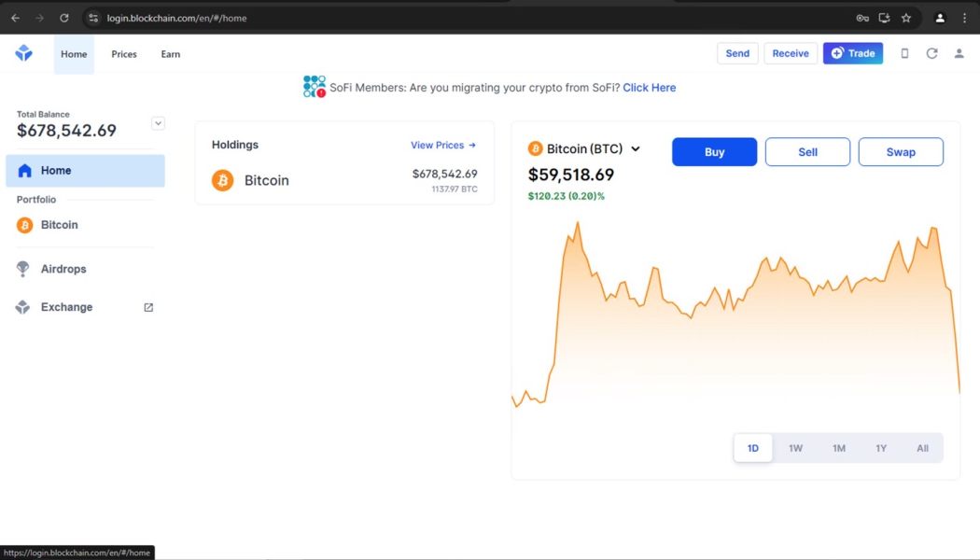Expand the Total Balance dropdown arrow
Screen dimensions: 980x560
[x=158, y=123]
